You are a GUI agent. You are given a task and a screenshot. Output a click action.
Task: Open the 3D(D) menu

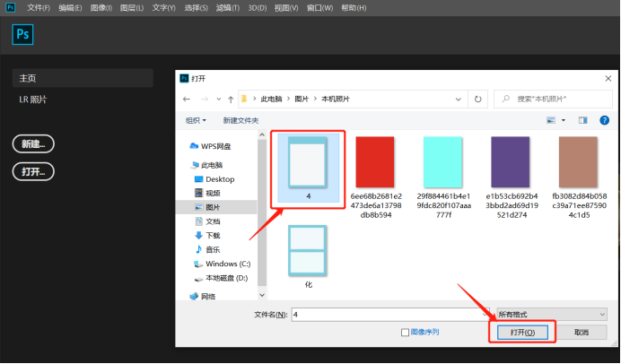(257, 7)
